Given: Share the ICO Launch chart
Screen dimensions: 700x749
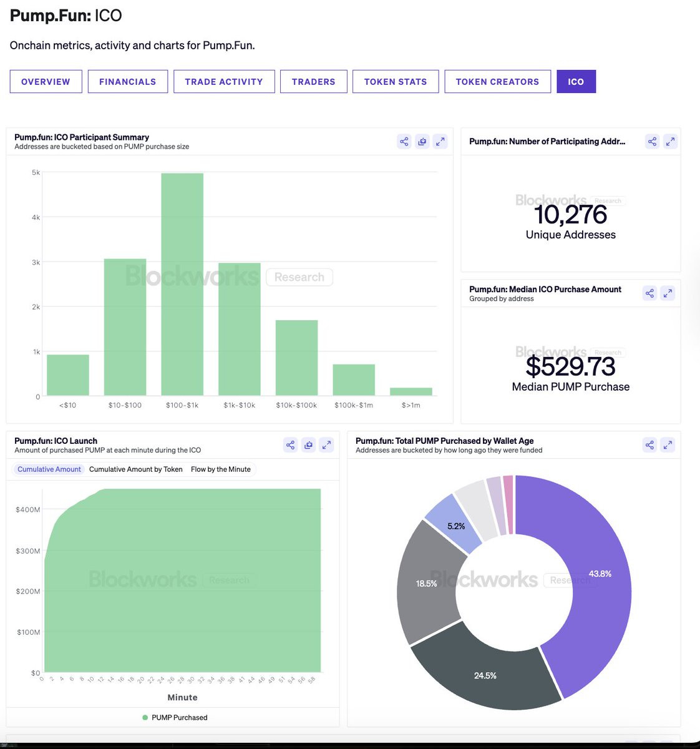Looking at the screenshot, I should point(290,445).
